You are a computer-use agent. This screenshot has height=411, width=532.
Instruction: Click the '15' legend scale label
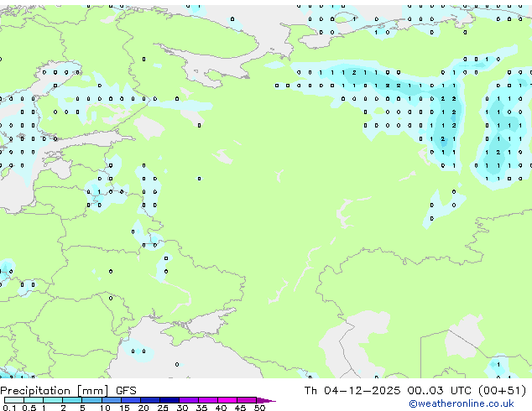pyautogui.click(x=124, y=408)
